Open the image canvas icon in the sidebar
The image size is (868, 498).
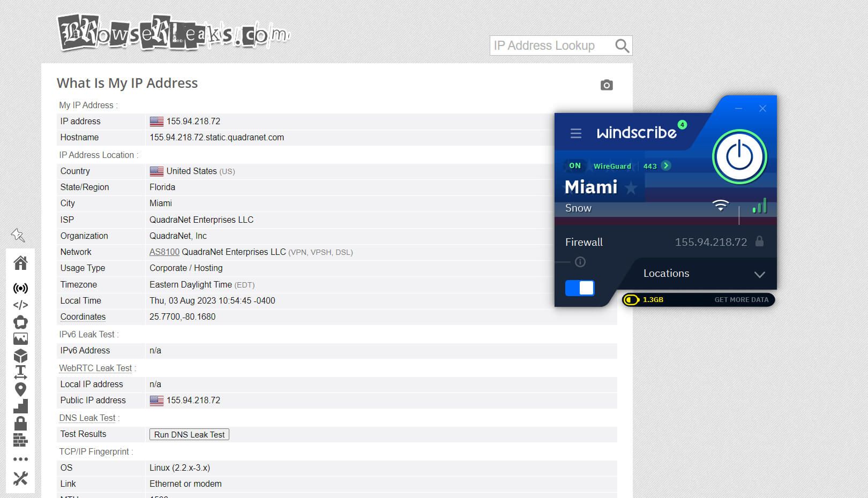[x=20, y=339]
